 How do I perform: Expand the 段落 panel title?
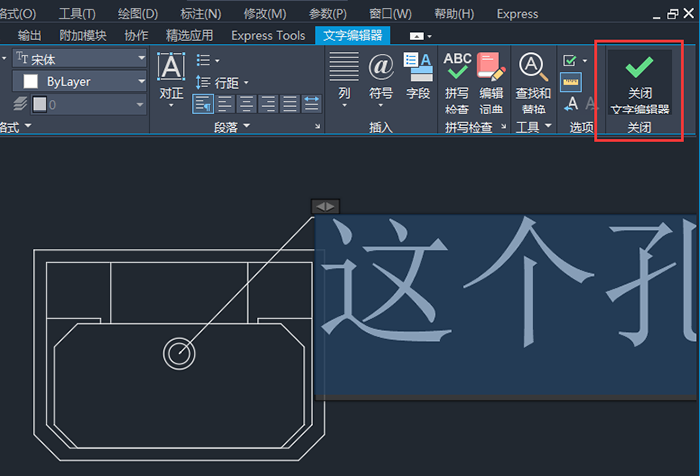pyautogui.click(x=231, y=127)
